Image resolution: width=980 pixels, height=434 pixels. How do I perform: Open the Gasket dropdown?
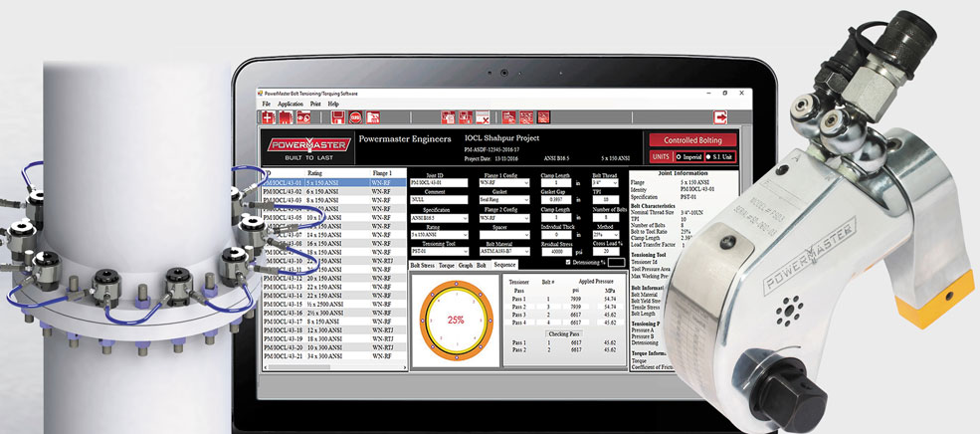tap(504, 199)
